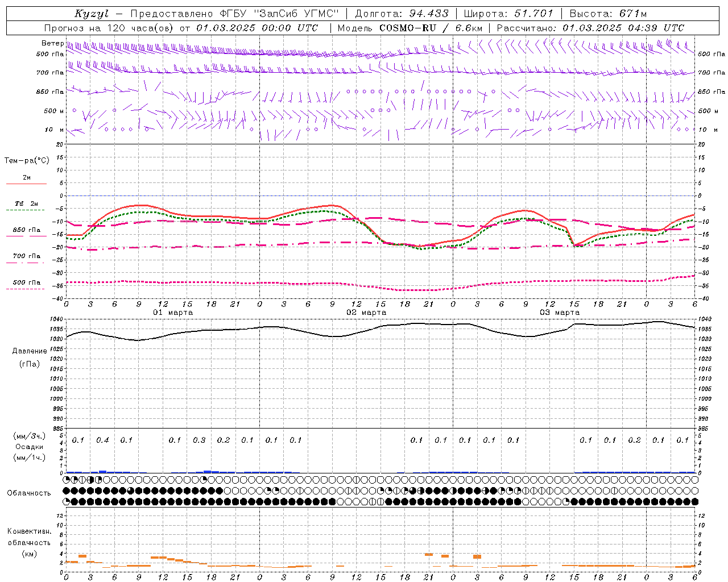Image resolution: width=728 pixels, height=582 pixels.
Task: Click the 0.3 precipitation value
Action: coord(199,440)
